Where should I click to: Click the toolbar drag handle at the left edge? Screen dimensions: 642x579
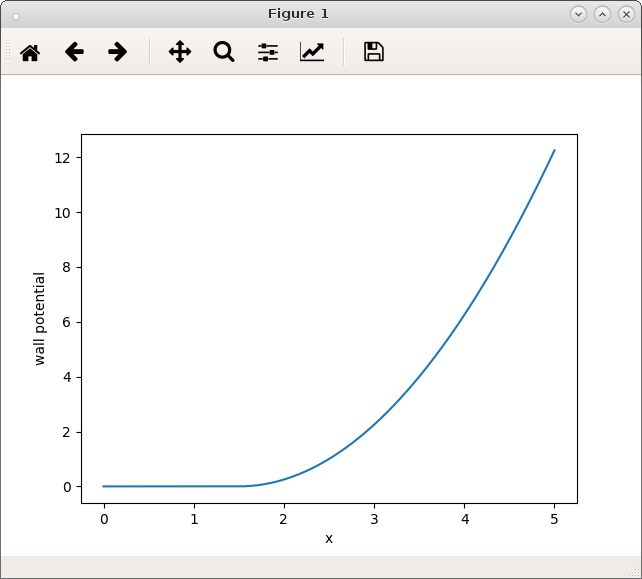[7, 52]
